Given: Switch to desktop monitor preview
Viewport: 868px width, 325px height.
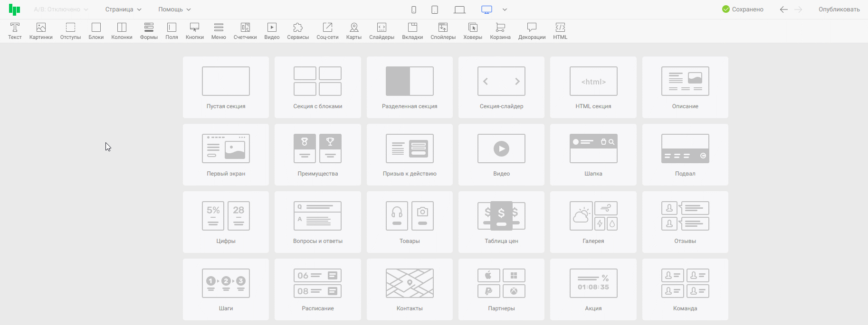Looking at the screenshot, I should [486, 9].
